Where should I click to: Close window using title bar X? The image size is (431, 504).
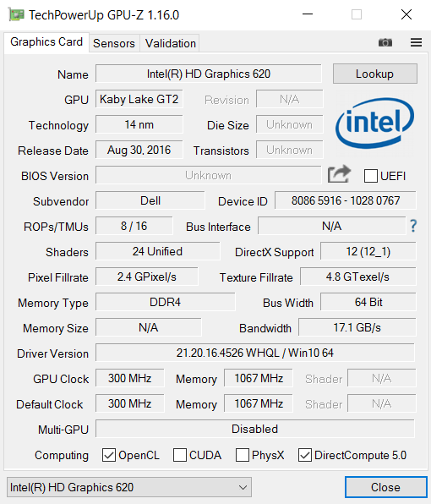406,14
